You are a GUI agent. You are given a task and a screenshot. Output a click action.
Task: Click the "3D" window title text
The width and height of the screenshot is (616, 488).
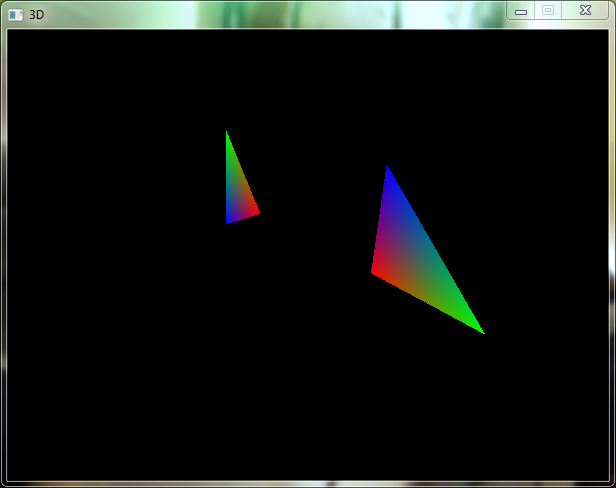click(37, 15)
